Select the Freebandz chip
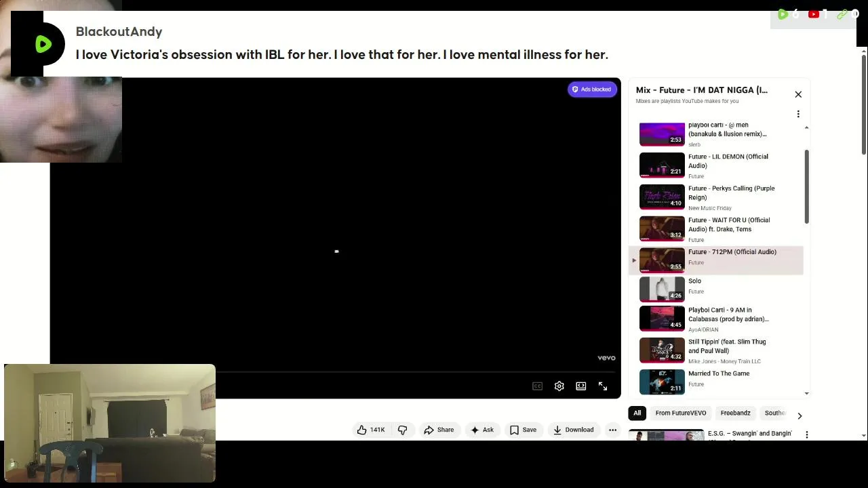The height and width of the screenshot is (488, 868). [x=736, y=413]
